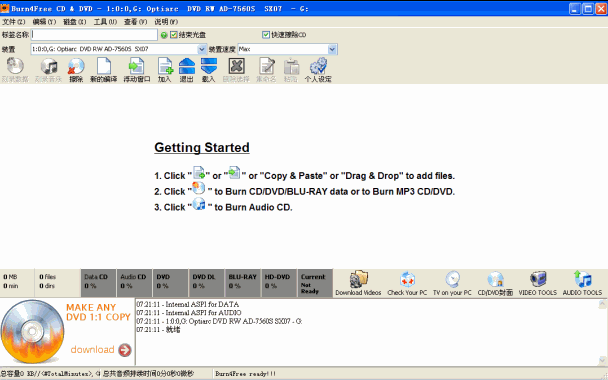
Task: Click the orange download link
Action: [x=92, y=350]
